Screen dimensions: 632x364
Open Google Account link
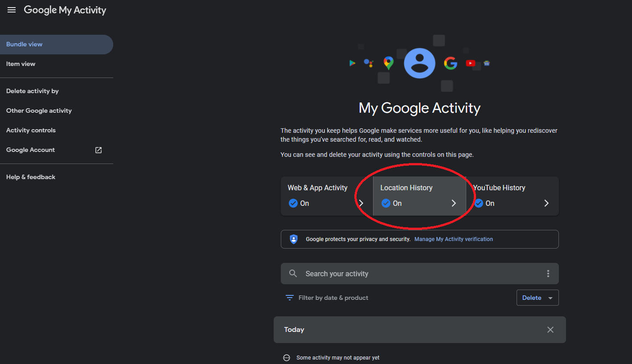[x=56, y=150]
